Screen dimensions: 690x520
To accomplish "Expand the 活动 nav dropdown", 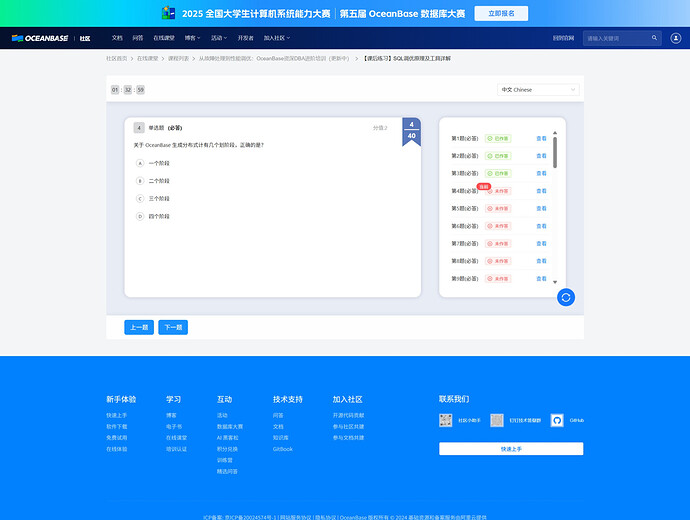I will click(219, 38).
